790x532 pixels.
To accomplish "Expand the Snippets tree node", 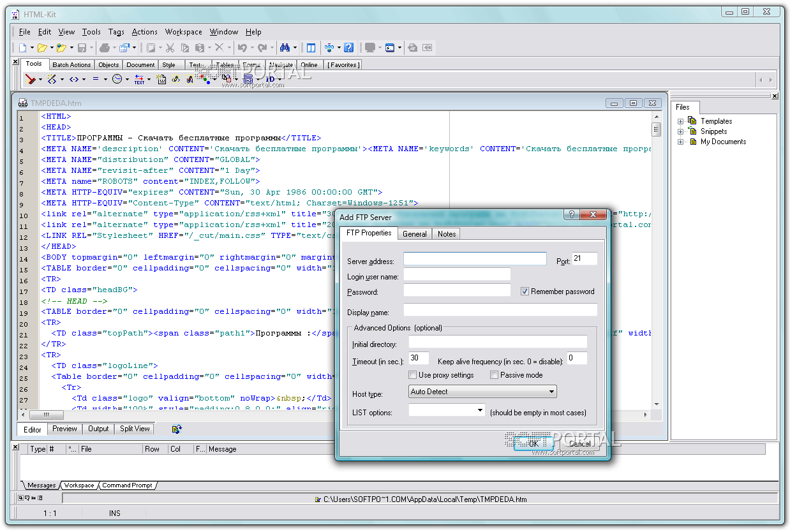I will coord(680,131).
